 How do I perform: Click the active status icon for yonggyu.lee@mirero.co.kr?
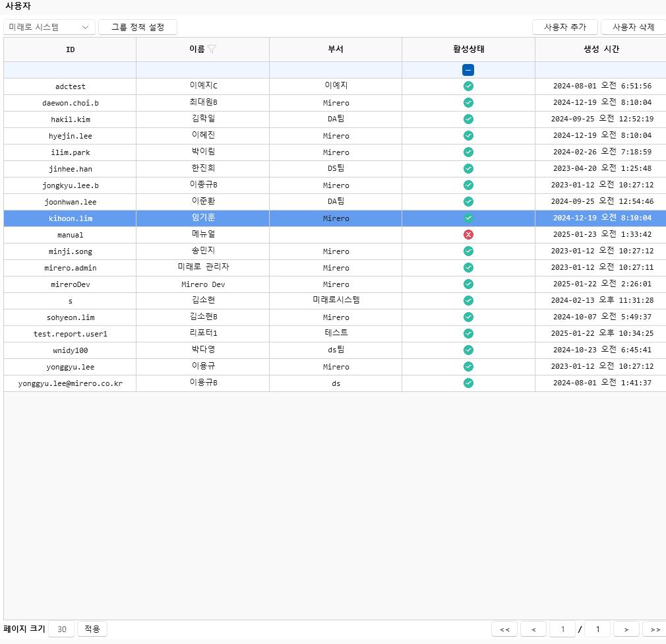pos(468,383)
